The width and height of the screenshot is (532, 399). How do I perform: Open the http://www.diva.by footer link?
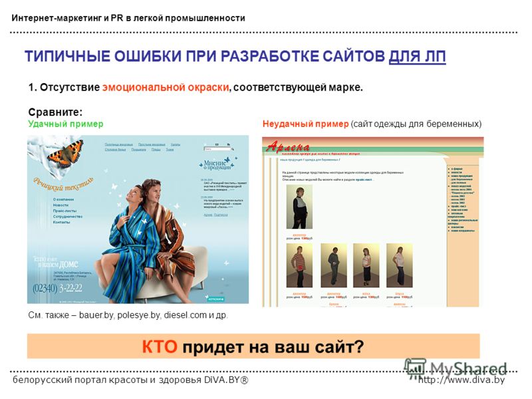click(x=462, y=380)
